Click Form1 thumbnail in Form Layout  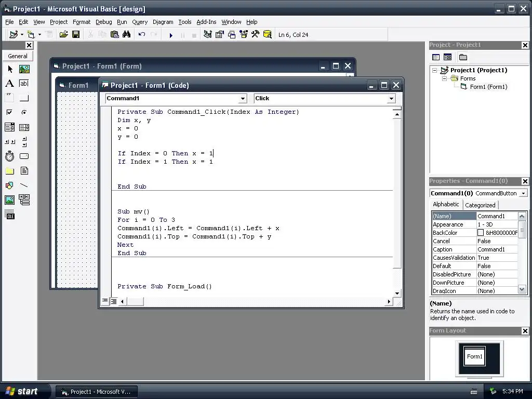coord(474,356)
